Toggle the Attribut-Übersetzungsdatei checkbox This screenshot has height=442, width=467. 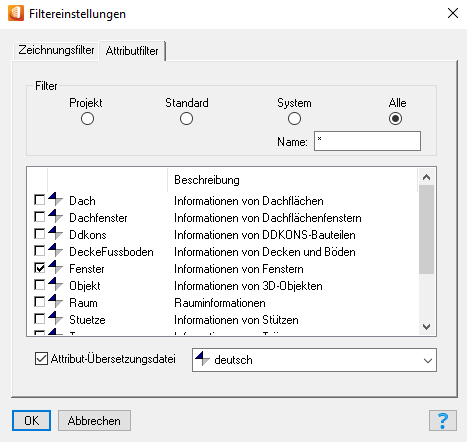pos(41,359)
